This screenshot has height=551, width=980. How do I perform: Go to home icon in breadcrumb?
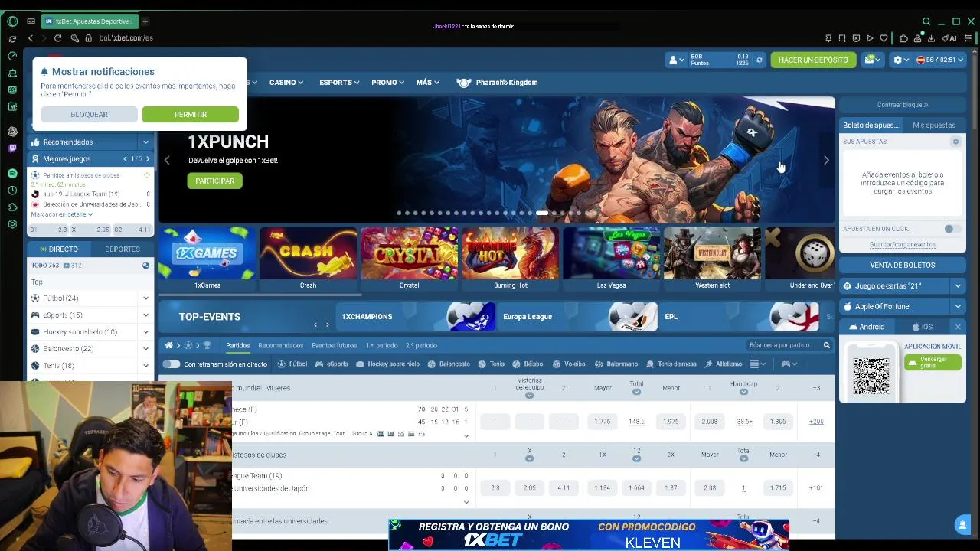click(168, 345)
